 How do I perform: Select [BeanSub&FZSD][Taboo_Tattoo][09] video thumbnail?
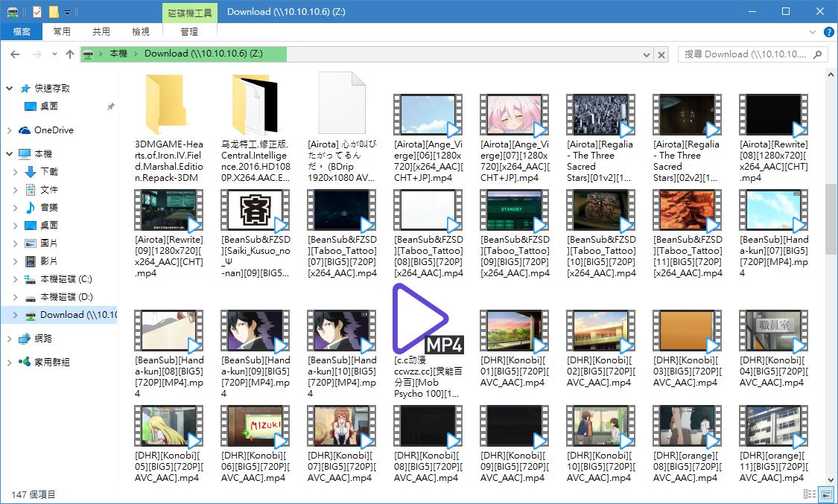click(514, 211)
